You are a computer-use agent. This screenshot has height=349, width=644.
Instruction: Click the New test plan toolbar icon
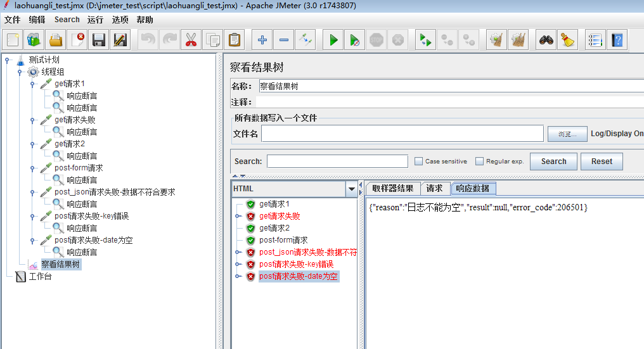(x=13, y=40)
